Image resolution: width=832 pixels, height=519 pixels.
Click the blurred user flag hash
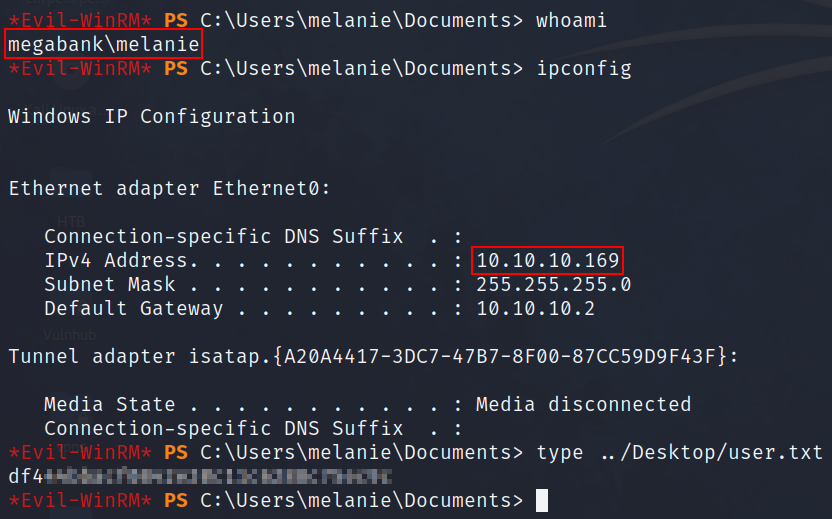click(x=198, y=476)
